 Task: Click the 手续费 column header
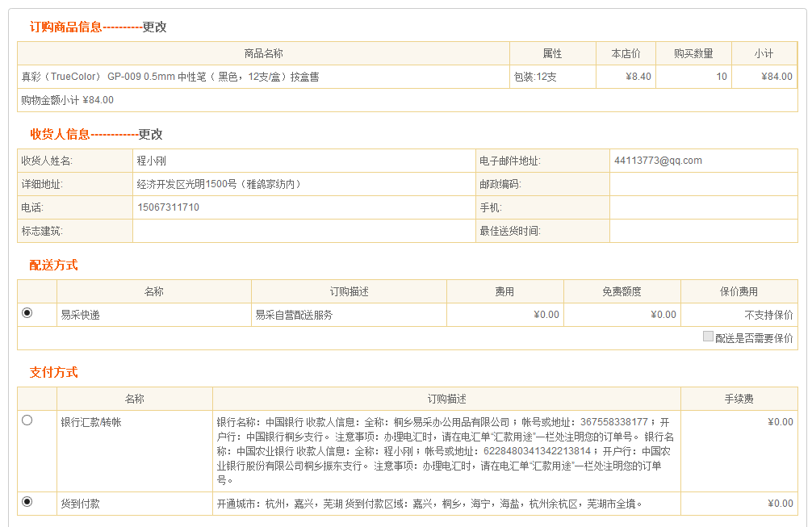[739, 399]
